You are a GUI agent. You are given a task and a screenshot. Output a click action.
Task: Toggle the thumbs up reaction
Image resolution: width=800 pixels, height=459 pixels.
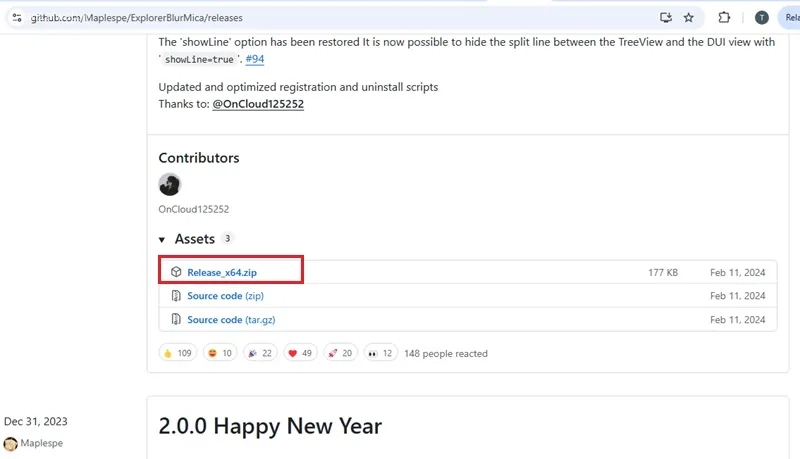pyautogui.click(x=178, y=353)
